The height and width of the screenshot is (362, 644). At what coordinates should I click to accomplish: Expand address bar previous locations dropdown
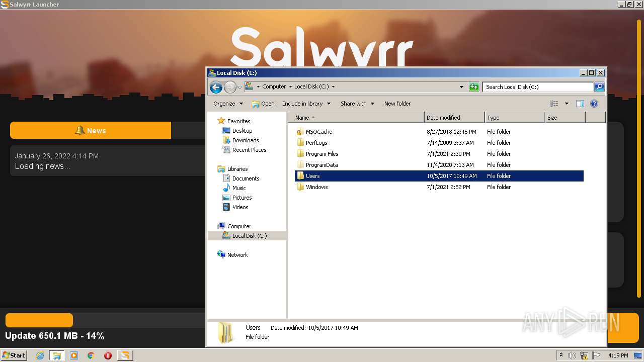pyautogui.click(x=461, y=87)
